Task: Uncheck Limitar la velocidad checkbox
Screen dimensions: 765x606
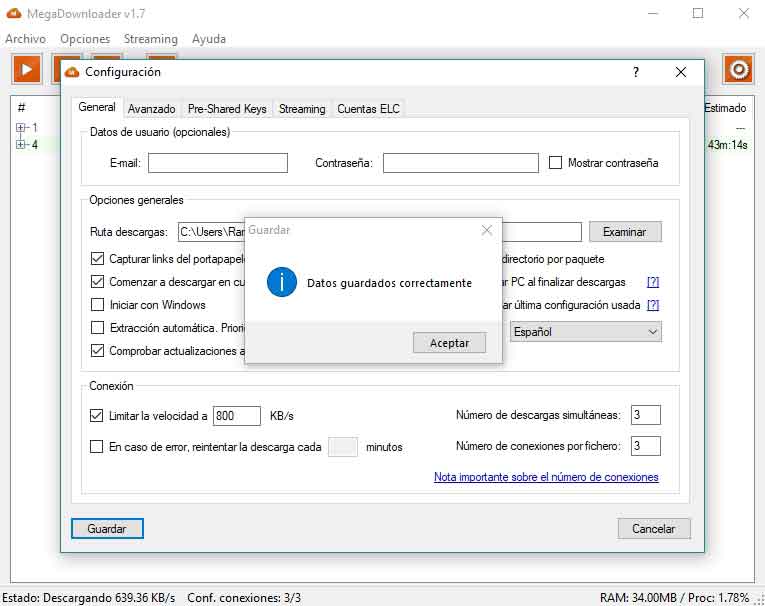Action: pos(97,416)
